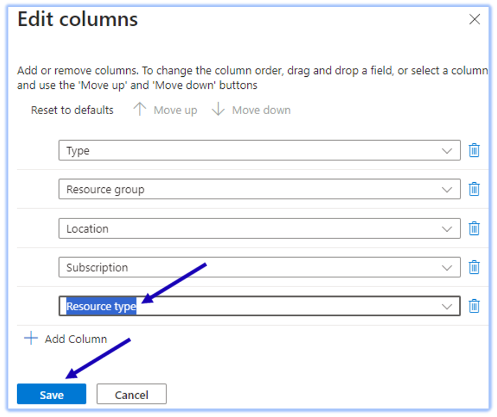
Task: Open the Resource group dropdown chevron
Action: (x=447, y=190)
